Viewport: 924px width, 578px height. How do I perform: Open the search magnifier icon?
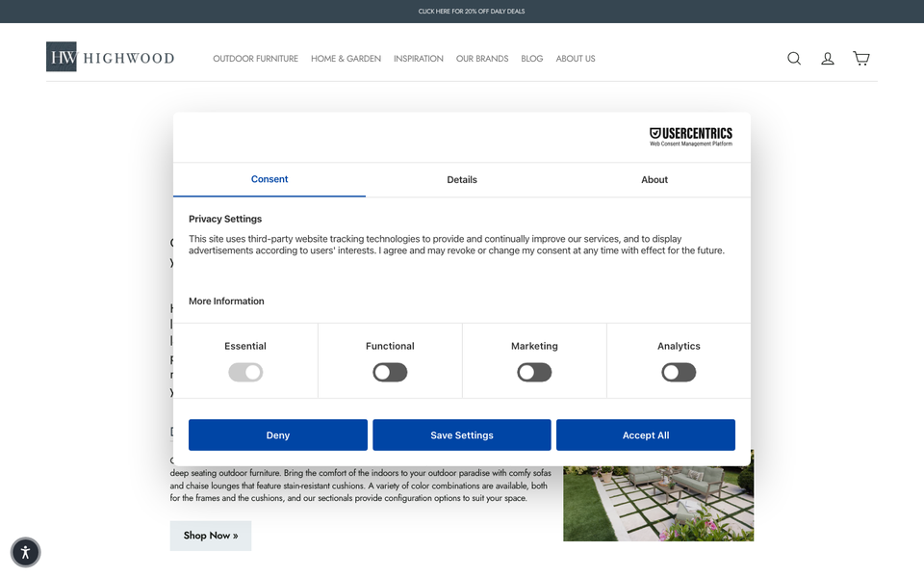pyautogui.click(x=794, y=59)
